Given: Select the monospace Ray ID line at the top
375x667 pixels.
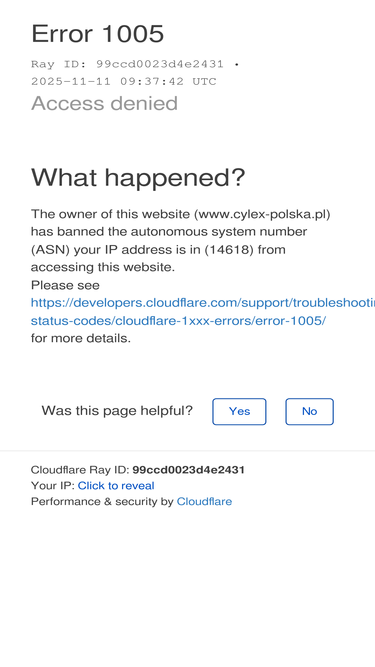Looking at the screenshot, I should [x=136, y=64].
